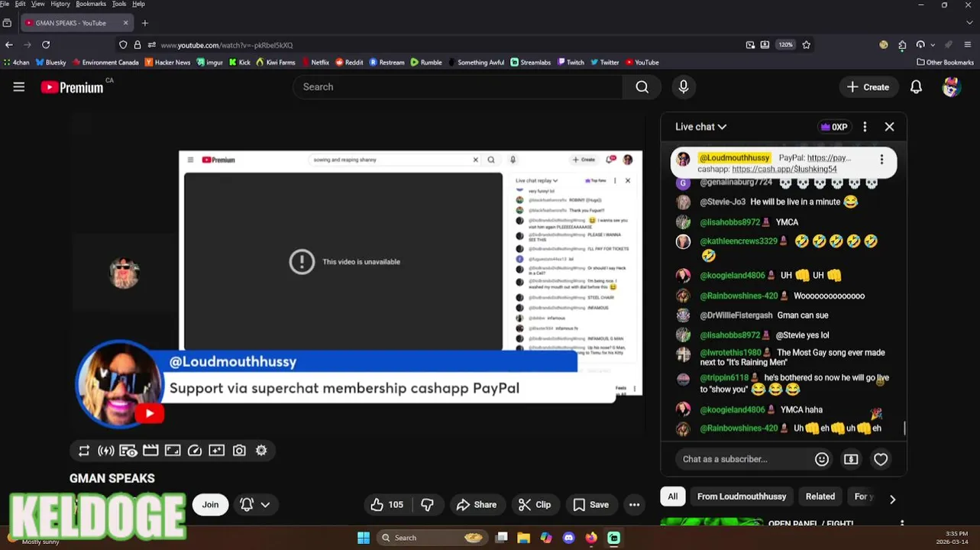
Task: Go to YouTube Premium home logo
Action: [x=73, y=87]
